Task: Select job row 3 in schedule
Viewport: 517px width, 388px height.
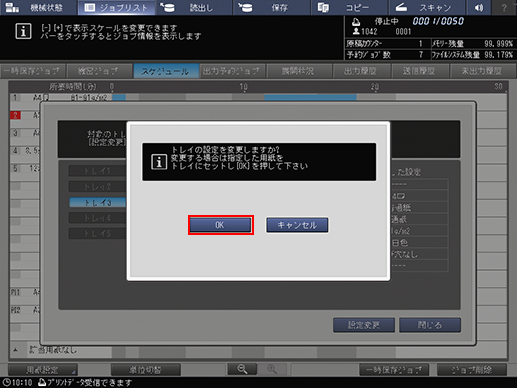Action: tap(15, 133)
